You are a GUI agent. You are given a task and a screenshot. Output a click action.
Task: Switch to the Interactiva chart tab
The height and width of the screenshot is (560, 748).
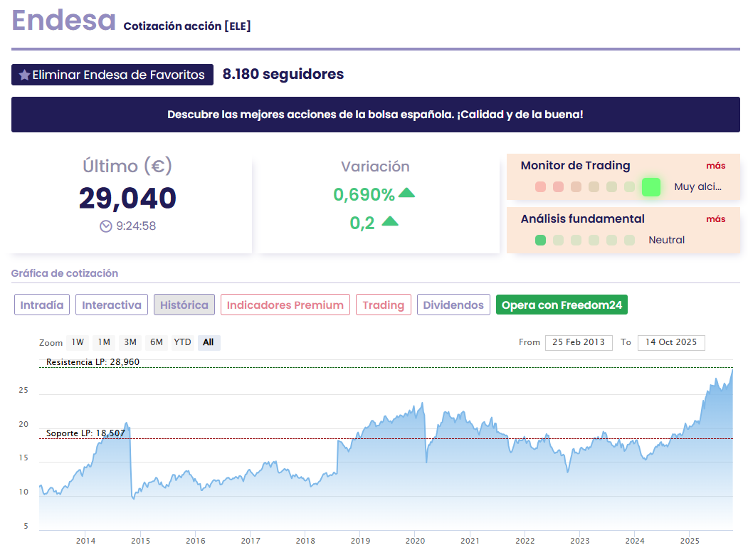click(x=112, y=305)
